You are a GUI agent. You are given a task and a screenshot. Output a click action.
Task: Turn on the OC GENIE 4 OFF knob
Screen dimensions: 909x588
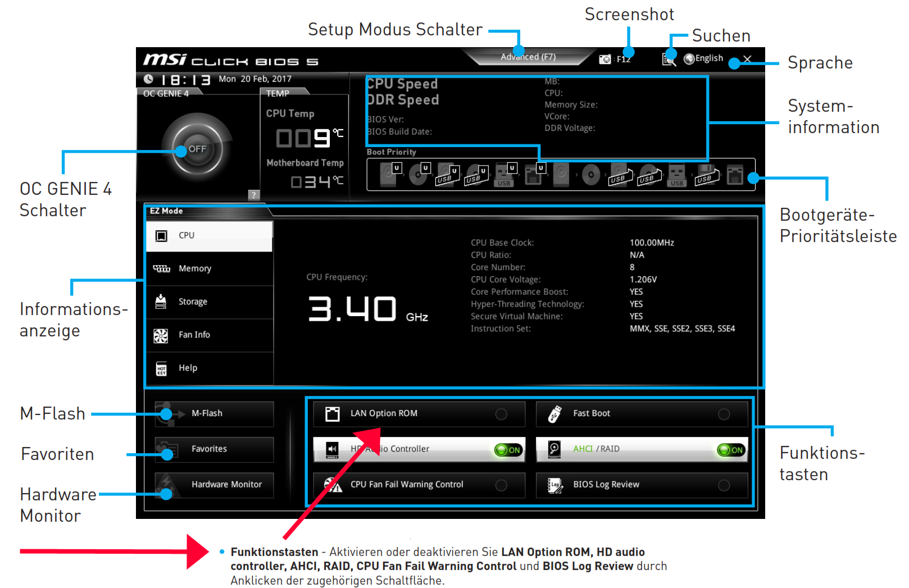(x=197, y=149)
